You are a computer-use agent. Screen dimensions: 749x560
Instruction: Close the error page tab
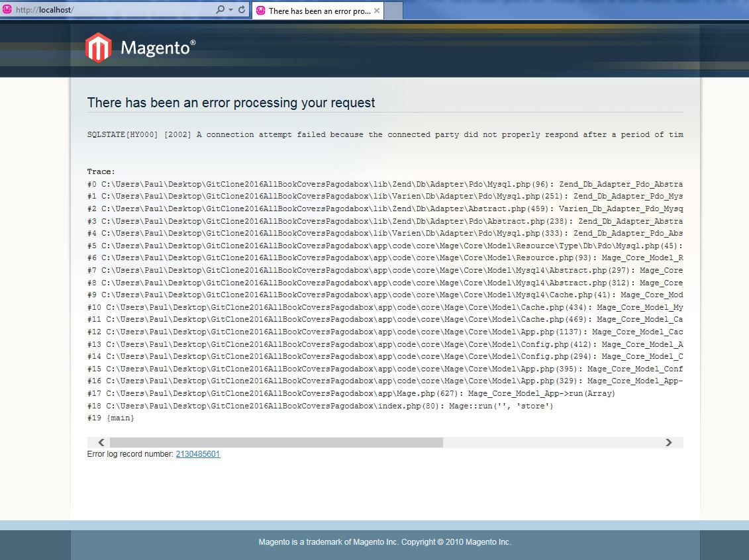click(x=377, y=11)
